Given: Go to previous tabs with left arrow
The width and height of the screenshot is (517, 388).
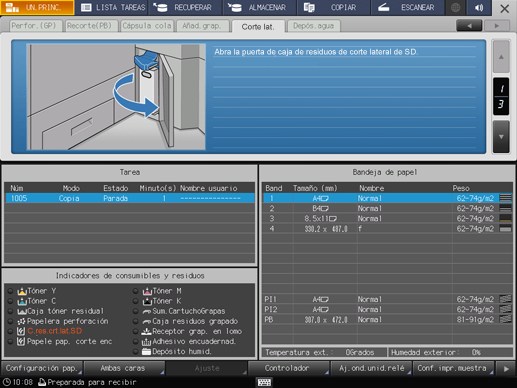Looking at the screenshot, I should click(x=469, y=26).
